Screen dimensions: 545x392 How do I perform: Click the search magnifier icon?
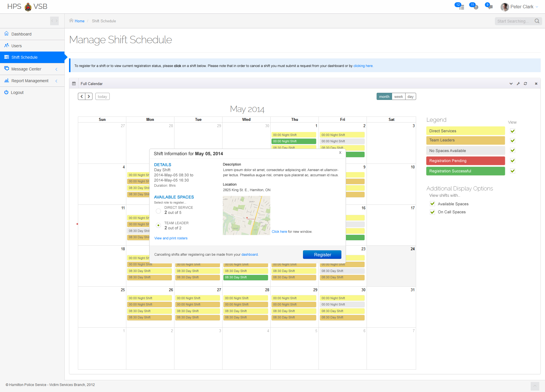(x=537, y=21)
